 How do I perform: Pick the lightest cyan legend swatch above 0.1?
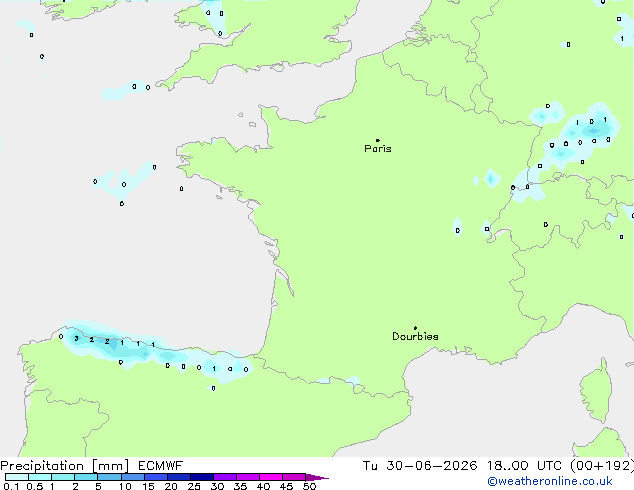point(17,477)
